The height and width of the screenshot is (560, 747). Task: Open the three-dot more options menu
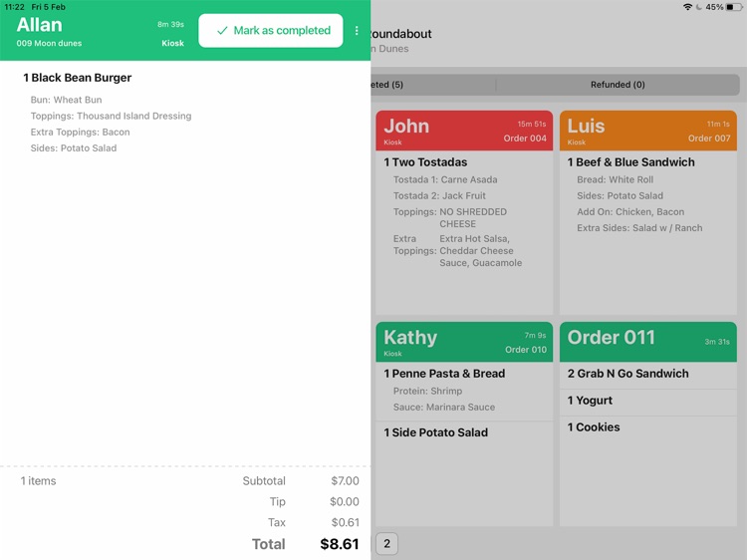click(x=357, y=31)
